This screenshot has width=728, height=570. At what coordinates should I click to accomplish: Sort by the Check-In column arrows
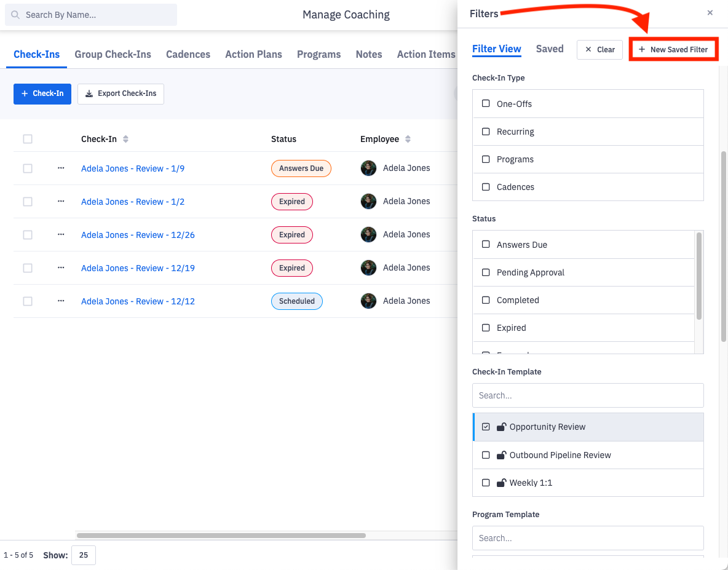pyautogui.click(x=125, y=139)
